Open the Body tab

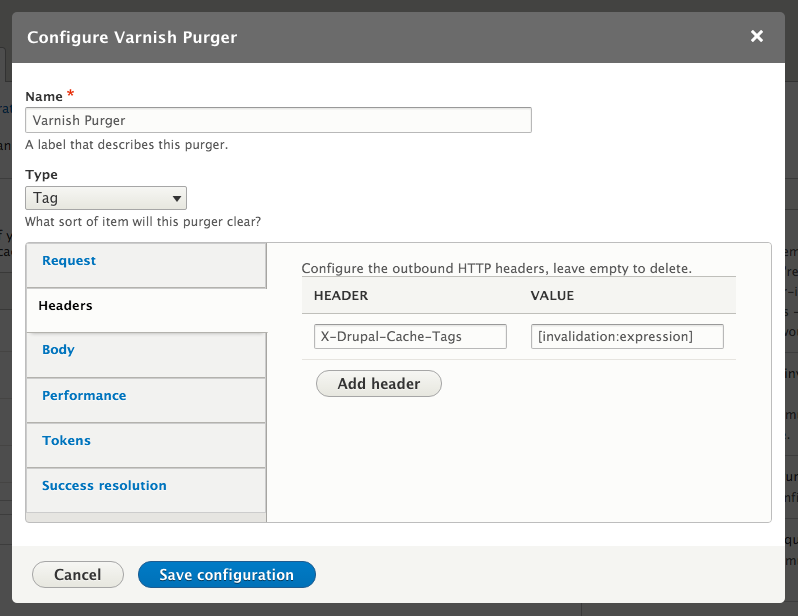click(147, 355)
